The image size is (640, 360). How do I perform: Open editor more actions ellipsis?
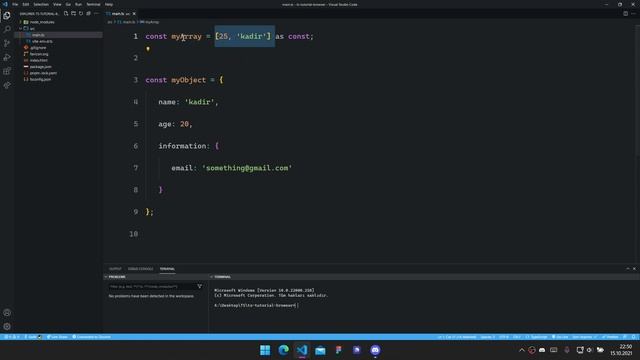coord(633,13)
